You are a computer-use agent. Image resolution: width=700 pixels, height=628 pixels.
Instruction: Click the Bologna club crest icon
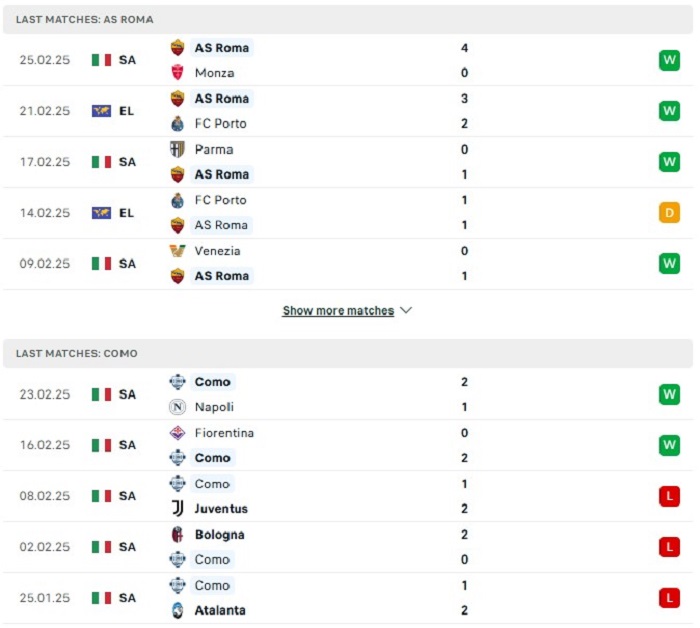point(178,535)
